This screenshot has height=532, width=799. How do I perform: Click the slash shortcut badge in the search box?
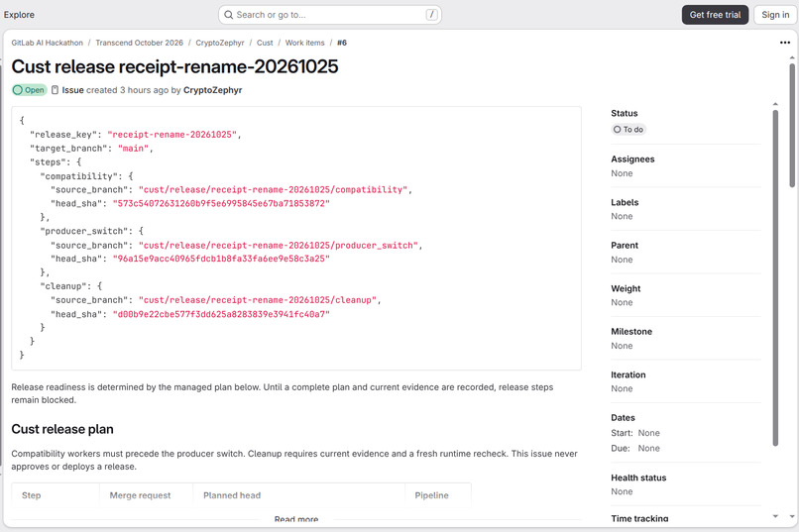click(x=431, y=15)
